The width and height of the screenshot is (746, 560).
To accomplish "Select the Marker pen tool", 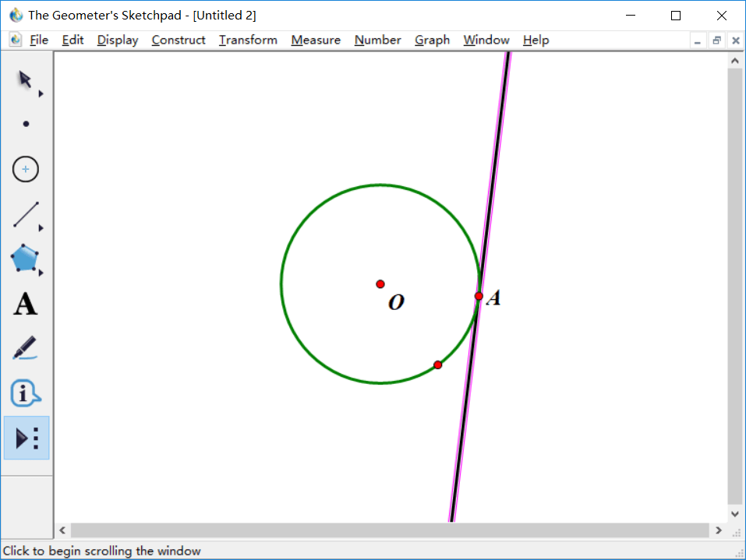I will pyautogui.click(x=25, y=347).
